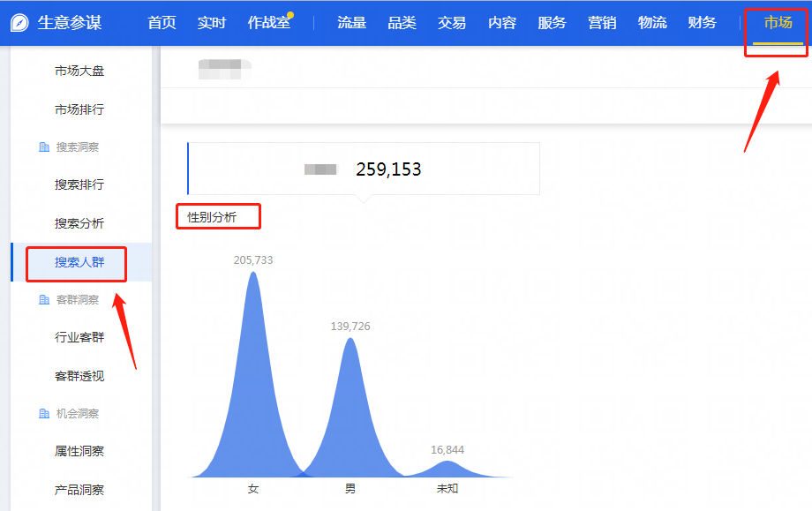
Task: Select the 交易 menu item
Action: [452, 23]
